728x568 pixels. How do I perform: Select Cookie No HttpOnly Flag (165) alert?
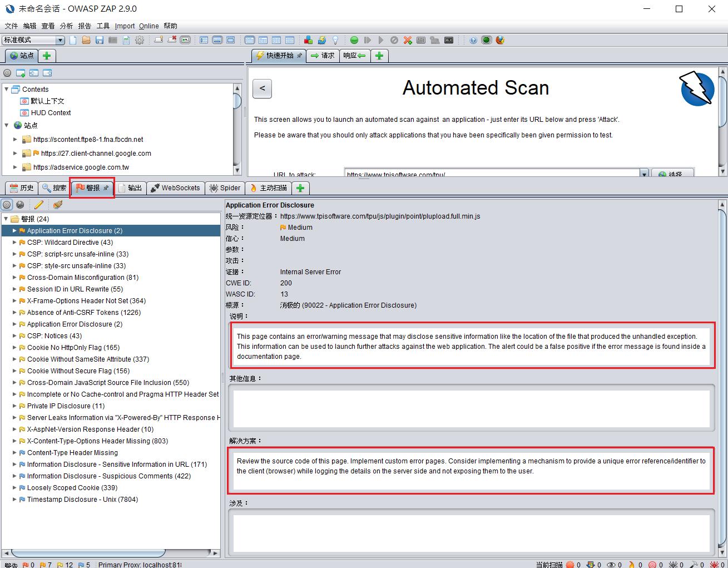(x=73, y=348)
